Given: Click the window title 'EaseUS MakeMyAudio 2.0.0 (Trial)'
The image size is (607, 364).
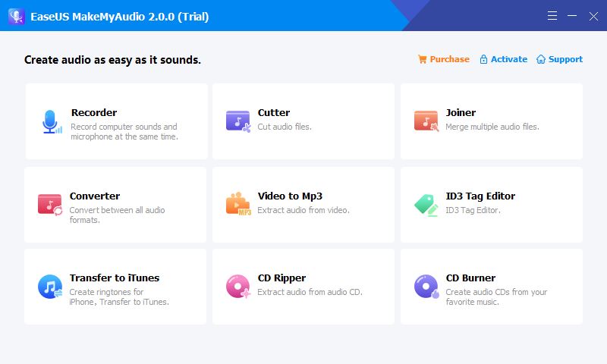Looking at the screenshot, I should [120, 17].
